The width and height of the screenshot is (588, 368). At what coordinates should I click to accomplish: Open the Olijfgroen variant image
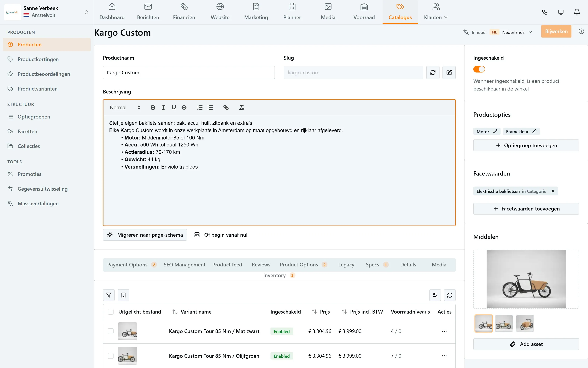coord(127,356)
